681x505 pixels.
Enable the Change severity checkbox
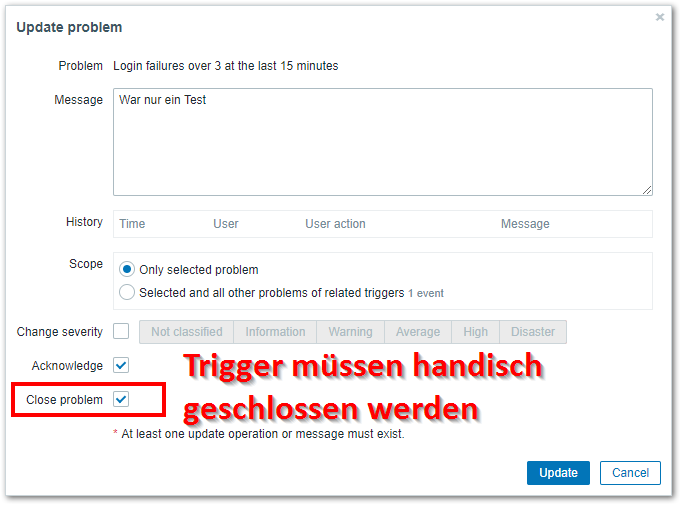tap(121, 331)
